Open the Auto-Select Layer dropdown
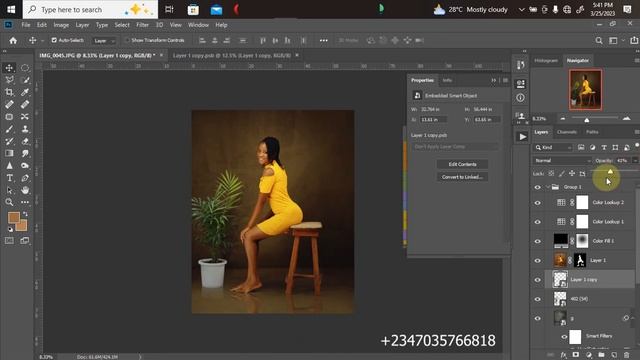Viewport: 640px width, 360px height. pos(104,40)
